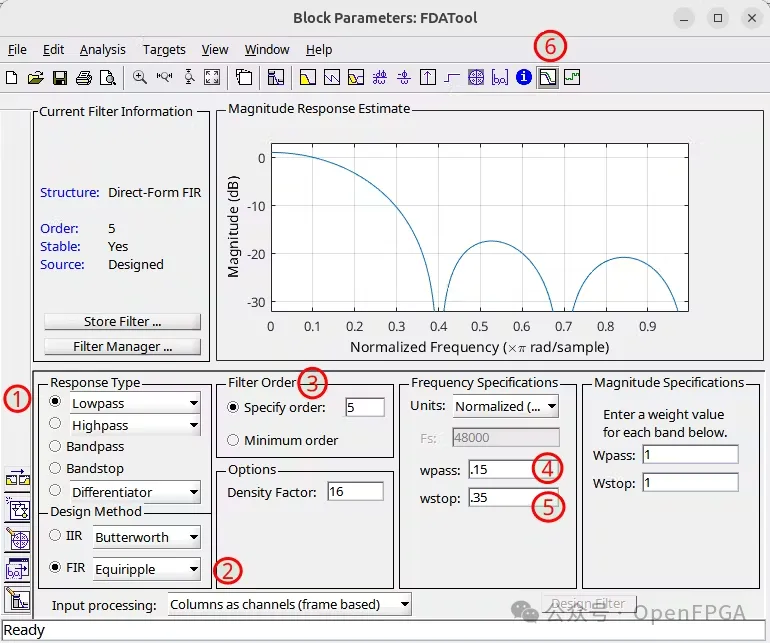The image size is (770, 643).
Task: Show Phase Response via toolbar icon
Action: click(x=331, y=78)
